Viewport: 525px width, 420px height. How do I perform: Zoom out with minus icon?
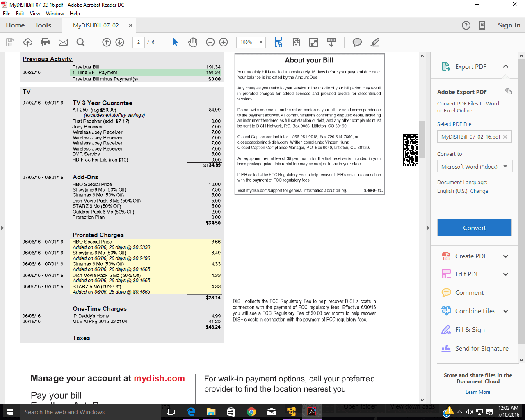pyautogui.click(x=210, y=42)
